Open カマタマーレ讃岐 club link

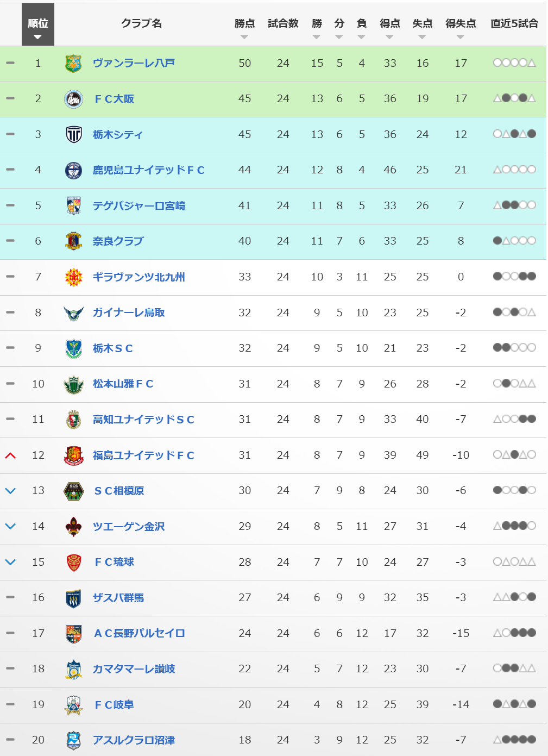click(134, 669)
